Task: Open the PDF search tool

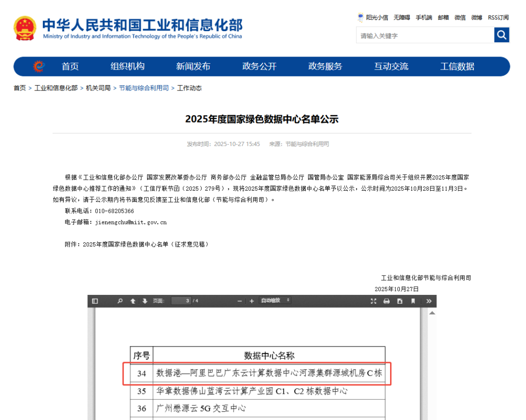Action: click(x=119, y=300)
